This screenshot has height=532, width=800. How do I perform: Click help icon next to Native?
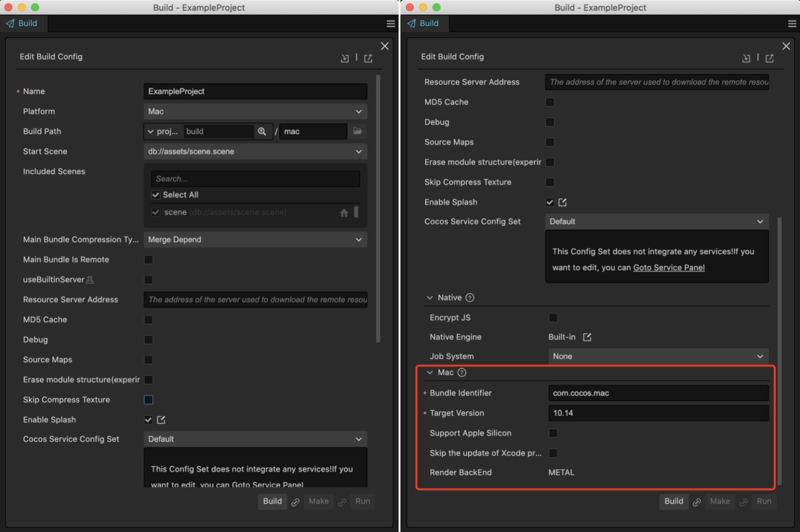coord(470,298)
